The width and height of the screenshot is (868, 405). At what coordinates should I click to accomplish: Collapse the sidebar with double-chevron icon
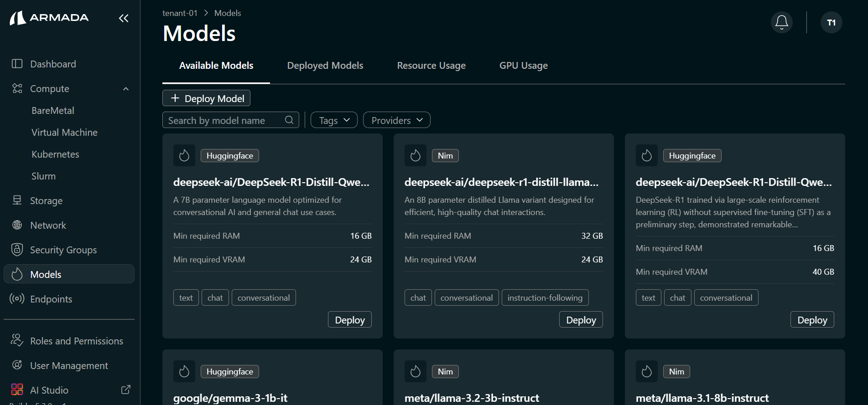[124, 18]
